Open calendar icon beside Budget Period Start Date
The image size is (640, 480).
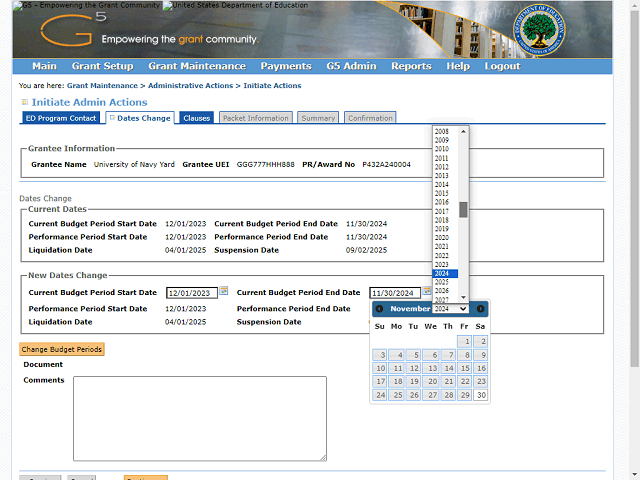pos(224,291)
